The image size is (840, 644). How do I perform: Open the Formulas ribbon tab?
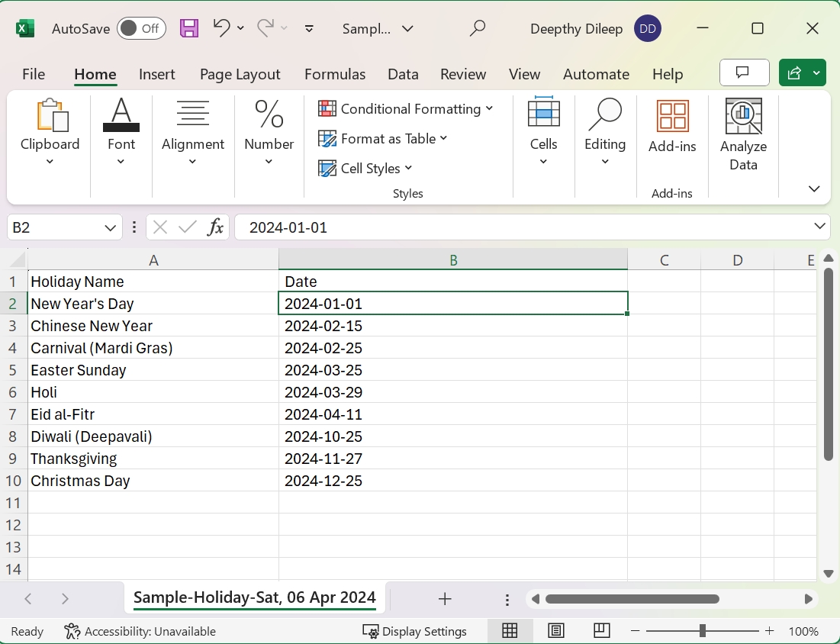coord(334,74)
